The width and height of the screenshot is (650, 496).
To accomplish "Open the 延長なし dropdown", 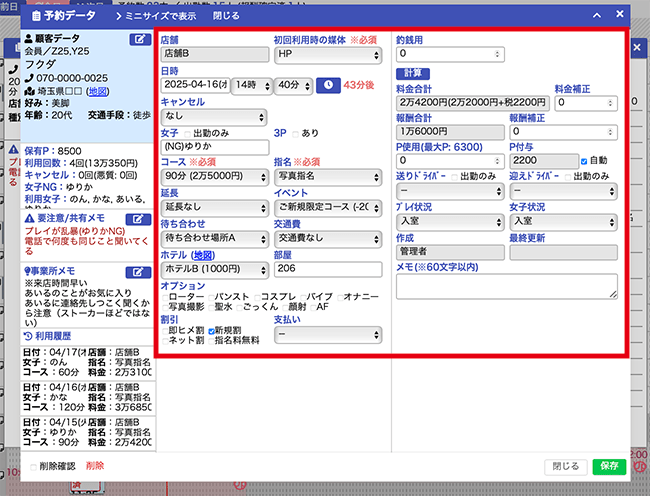I will click(215, 208).
